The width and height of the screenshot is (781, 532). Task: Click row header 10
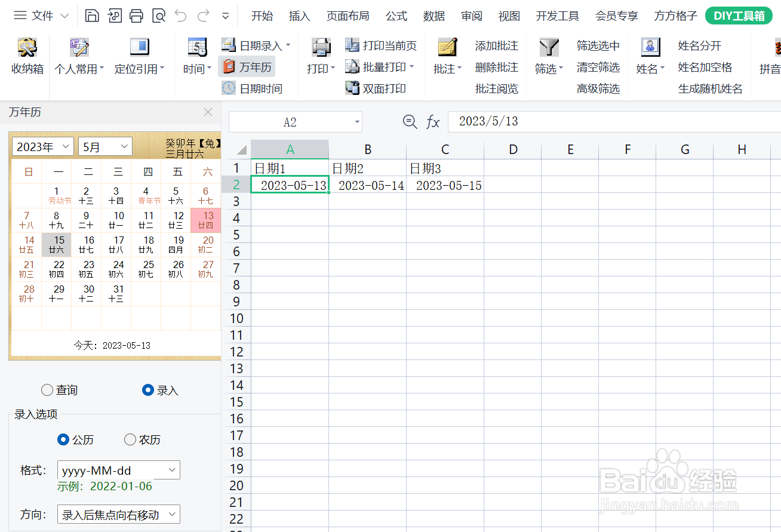[x=236, y=318]
